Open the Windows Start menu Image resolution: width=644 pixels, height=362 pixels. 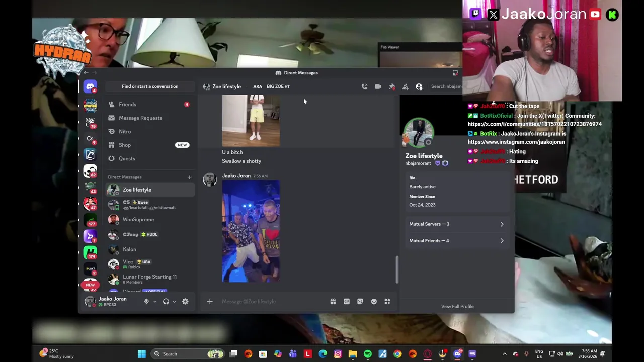click(142, 354)
